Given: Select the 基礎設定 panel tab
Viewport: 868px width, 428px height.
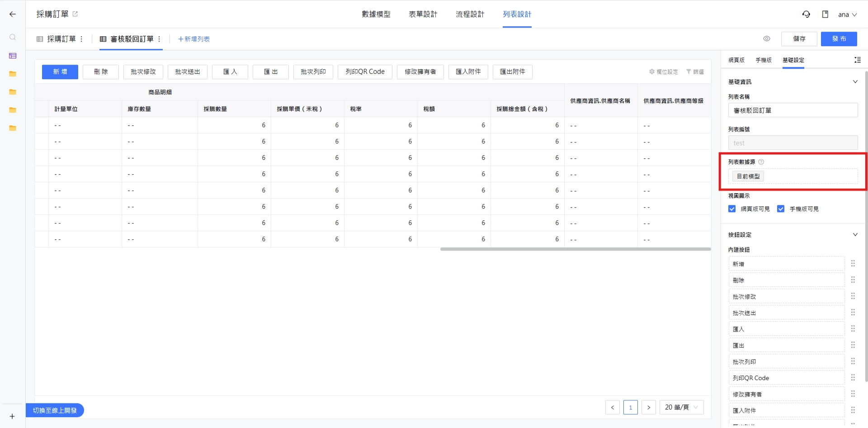Looking at the screenshot, I should [793, 60].
